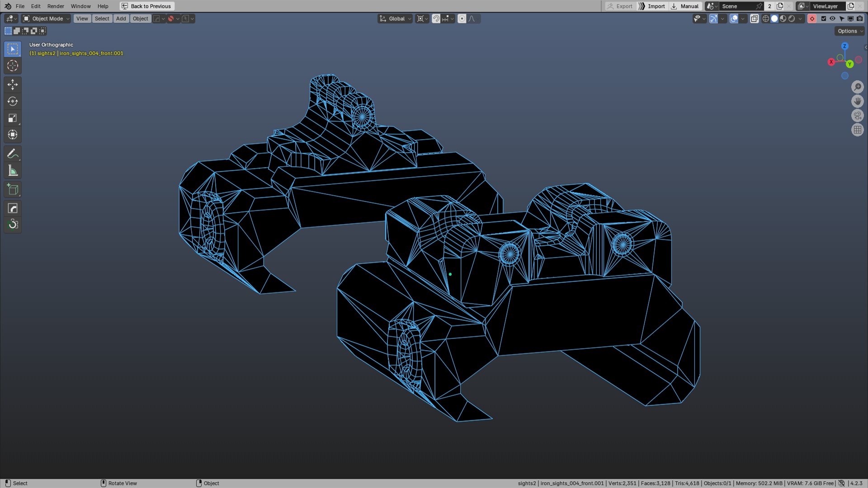The width and height of the screenshot is (868, 488).
Task: Open the Render menu
Action: (56, 6)
